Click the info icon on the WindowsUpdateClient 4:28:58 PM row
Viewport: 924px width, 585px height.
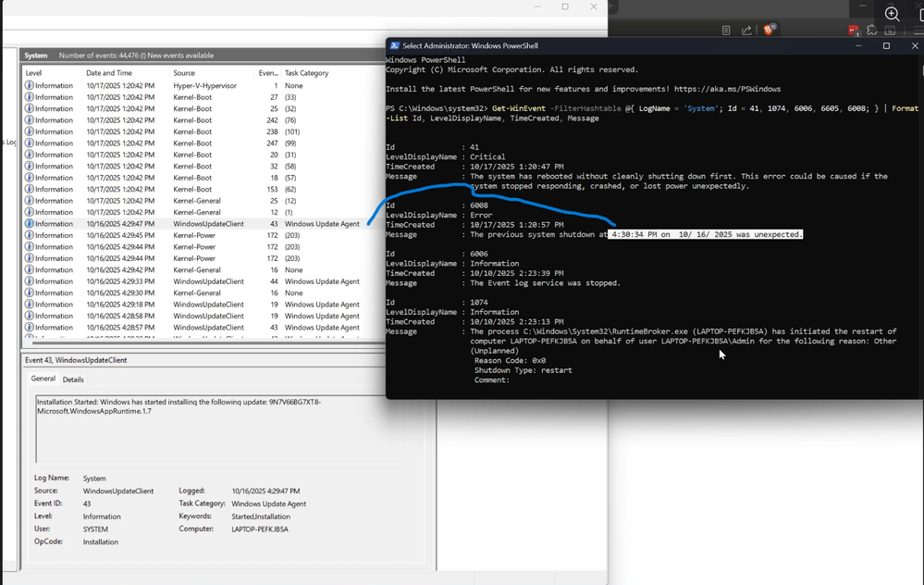tap(29, 316)
